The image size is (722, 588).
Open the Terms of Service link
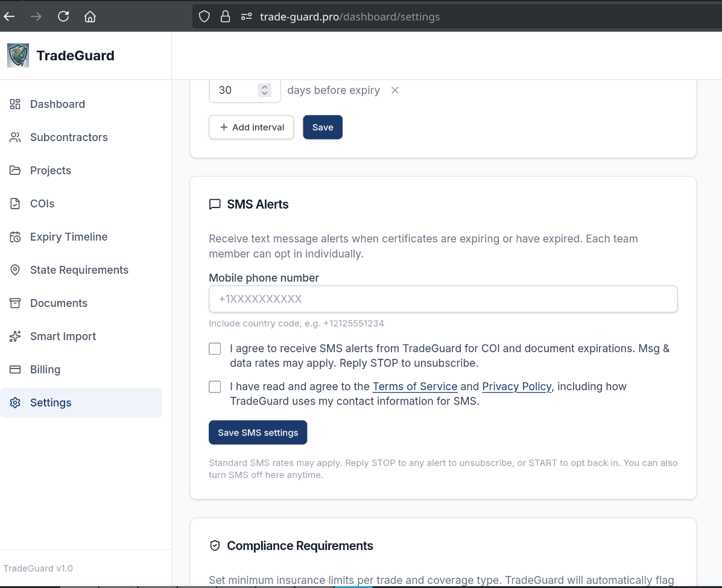(415, 387)
